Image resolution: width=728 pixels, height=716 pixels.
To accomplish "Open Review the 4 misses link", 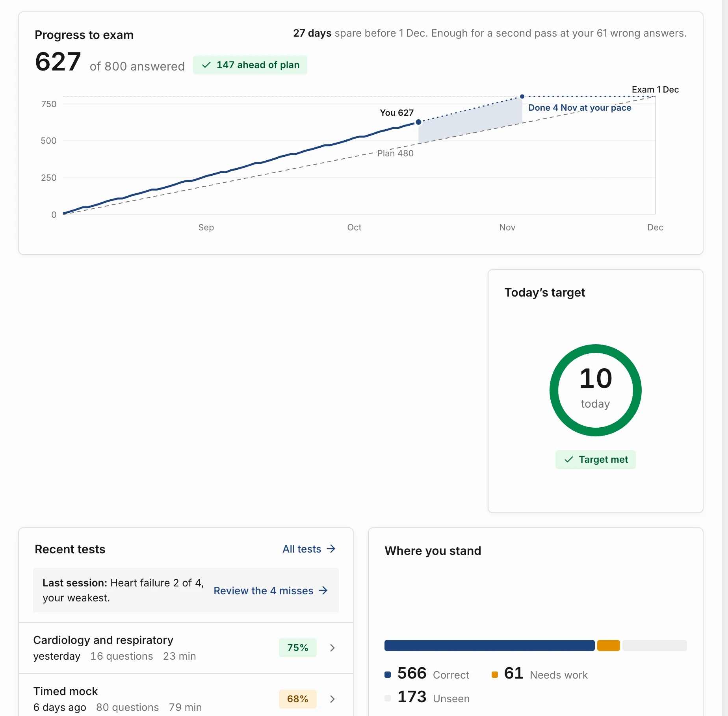I will click(271, 590).
